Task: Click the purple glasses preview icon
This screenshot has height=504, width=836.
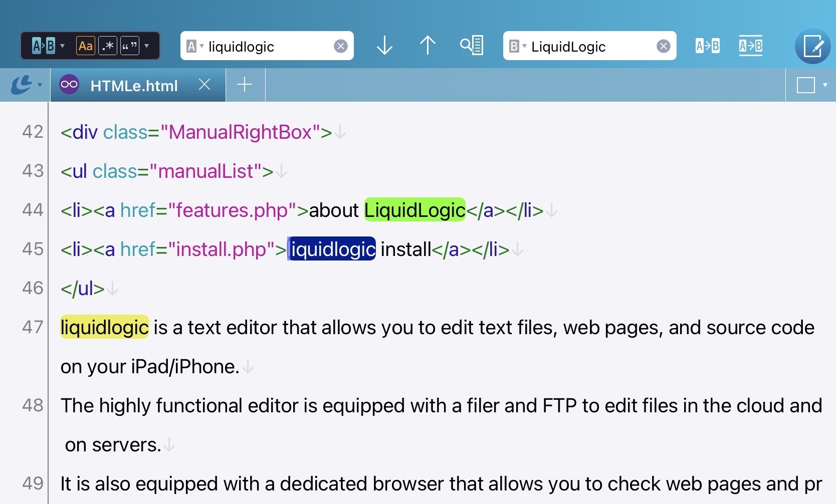Action: click(x=69, y=85)
